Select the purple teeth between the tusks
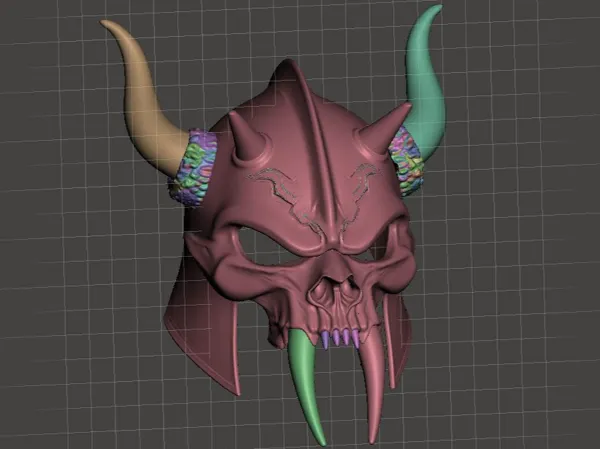This screenshot has height=449, width=600. pos(341,339)
